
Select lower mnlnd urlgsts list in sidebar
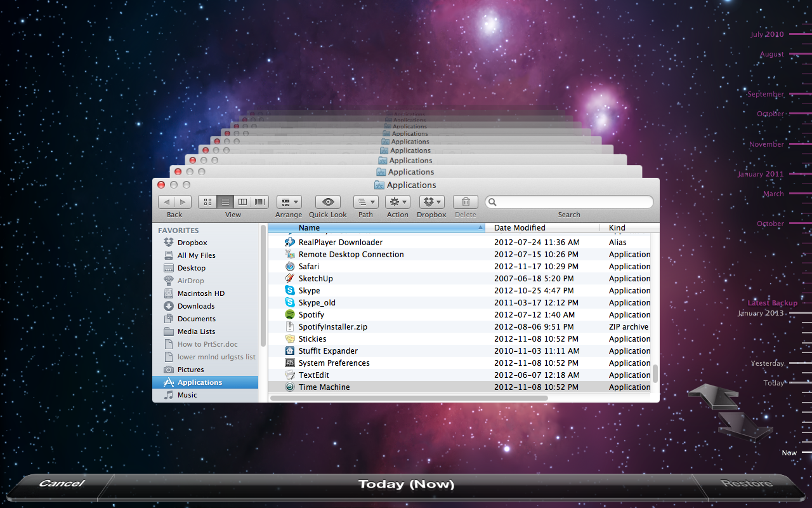pyautogui.click(x=206, y=357)
